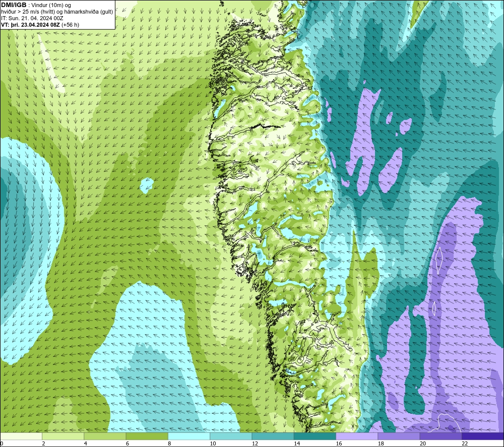Screen dimensions: 504x447
Task: Click the legend scale label "10"
Action: pos(213,443)
